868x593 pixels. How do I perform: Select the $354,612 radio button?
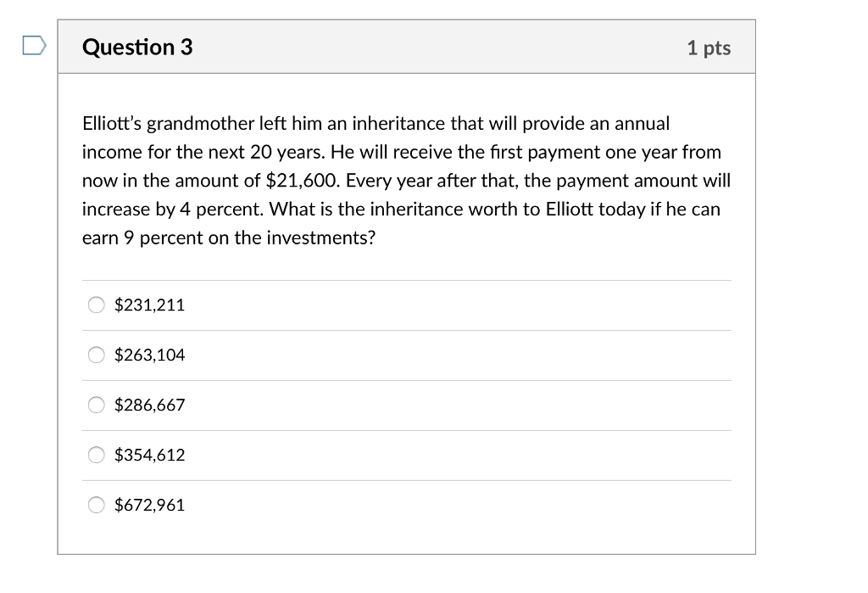[x=96, y=456]
